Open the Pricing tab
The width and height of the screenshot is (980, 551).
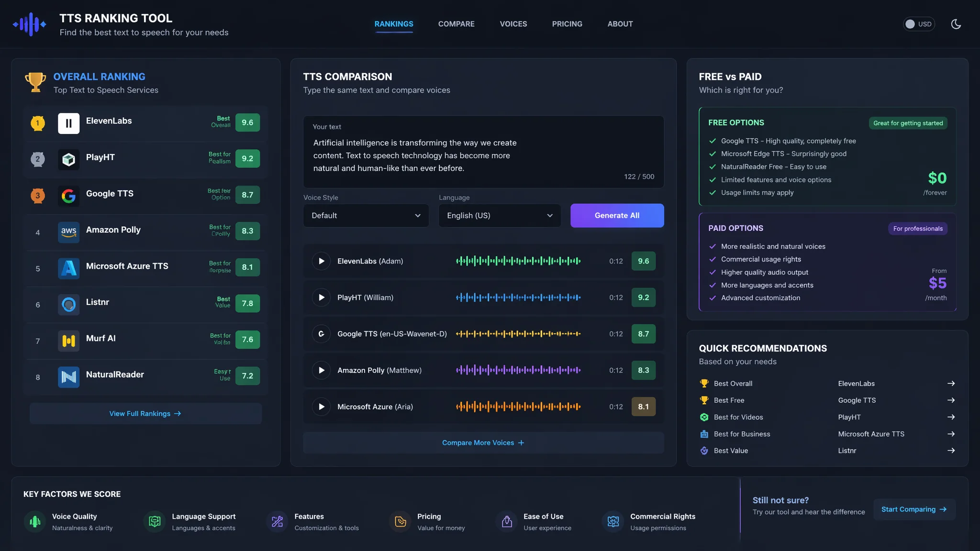(567, 24)
